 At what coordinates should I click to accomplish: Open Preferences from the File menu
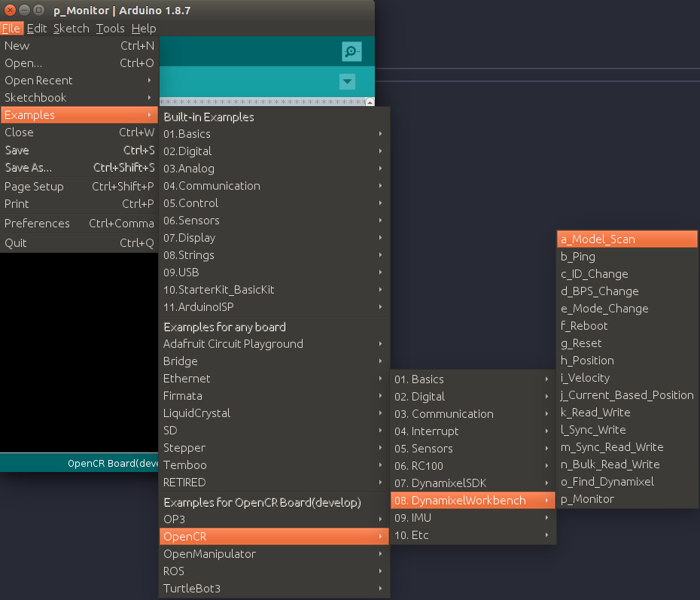click(x=37, y=223)
